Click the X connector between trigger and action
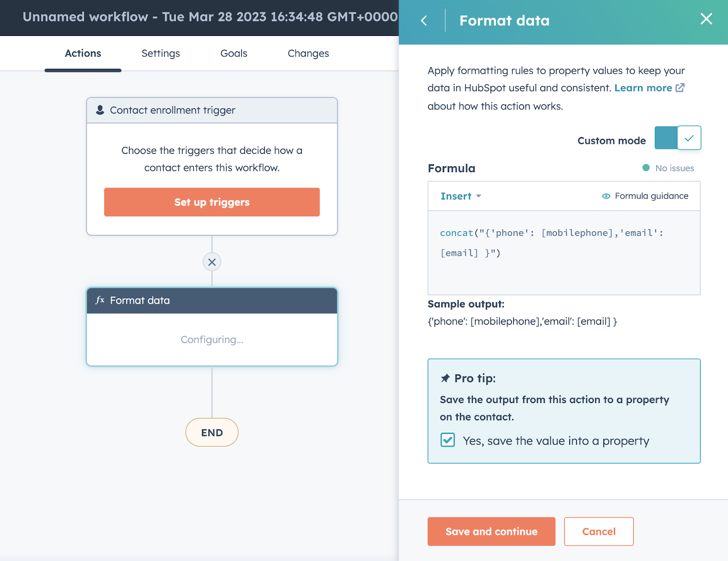 (x=212, y=262)
